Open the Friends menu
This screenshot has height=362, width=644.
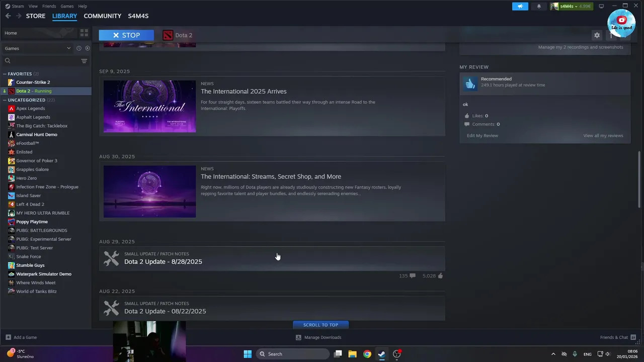click(x=49, y=6)
